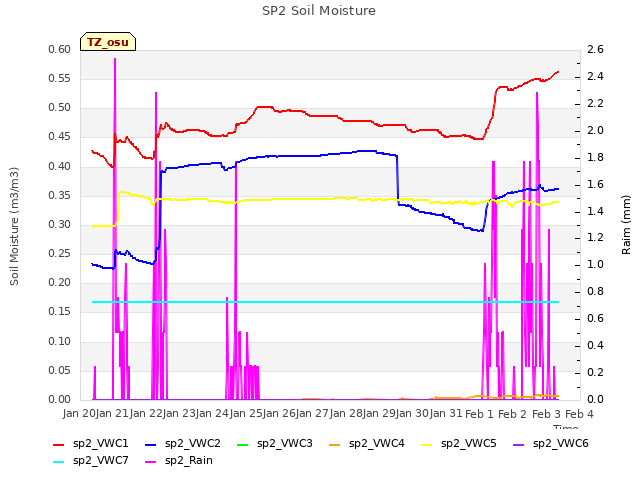Click the Jan 29 x-axis tick label
640x480 pixels.
coord(379,414)
